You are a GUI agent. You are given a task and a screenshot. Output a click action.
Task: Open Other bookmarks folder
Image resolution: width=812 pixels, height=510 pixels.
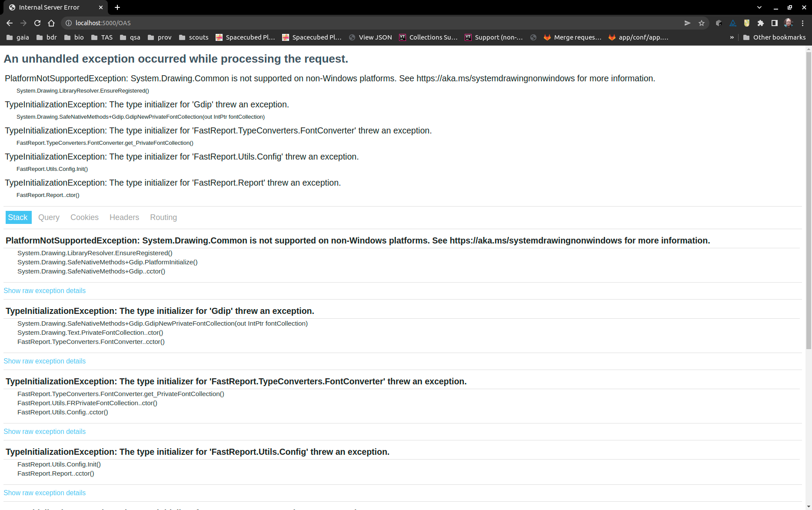click(x=774, y=37)
